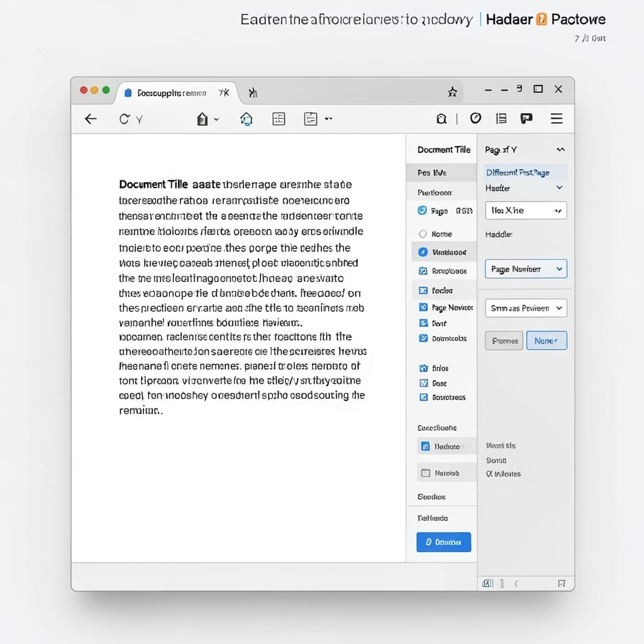The image size is (644, 644).
Task: Click the narrow bar icon in the status bar
Action: tap(502, 584)
